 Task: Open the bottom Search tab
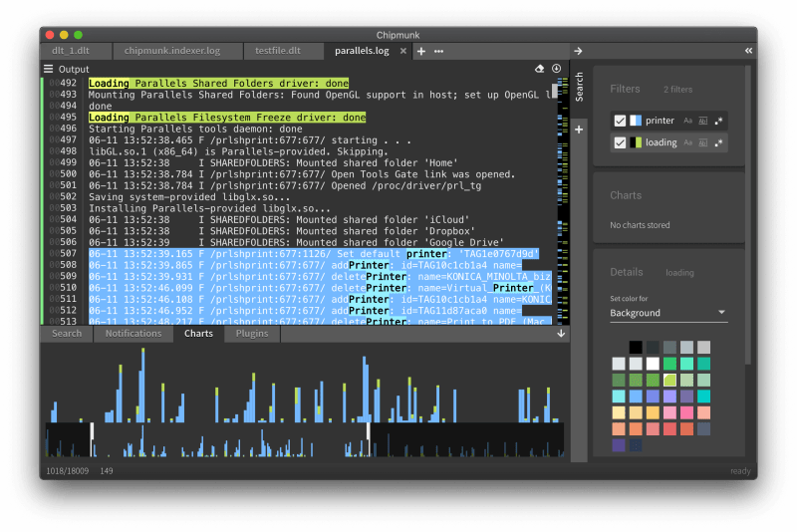click(x=67, y=334)
